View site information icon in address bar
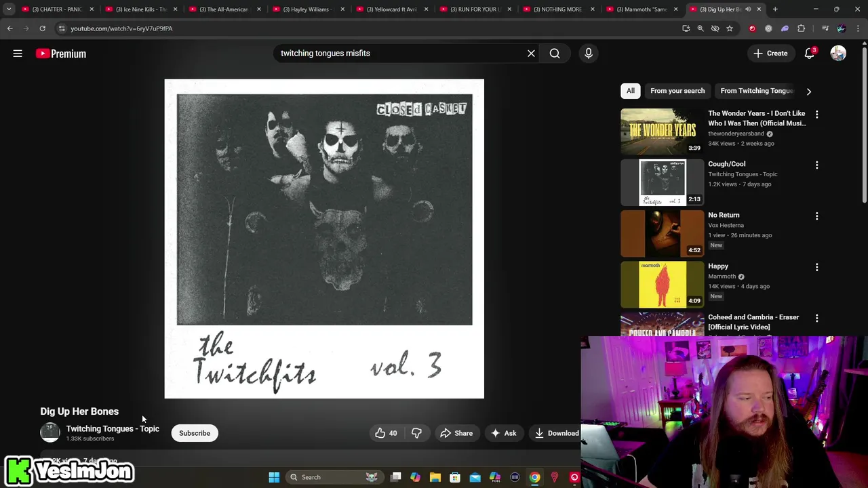The height and width of the screenshot is (488, 868). click(61, 28)
